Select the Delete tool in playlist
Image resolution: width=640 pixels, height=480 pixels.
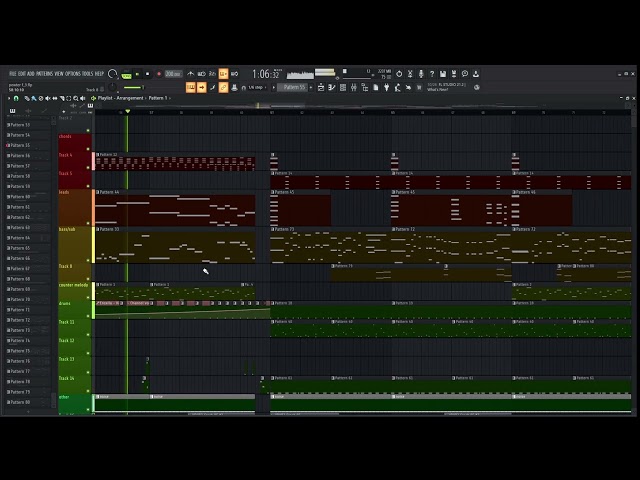point(41,98)
